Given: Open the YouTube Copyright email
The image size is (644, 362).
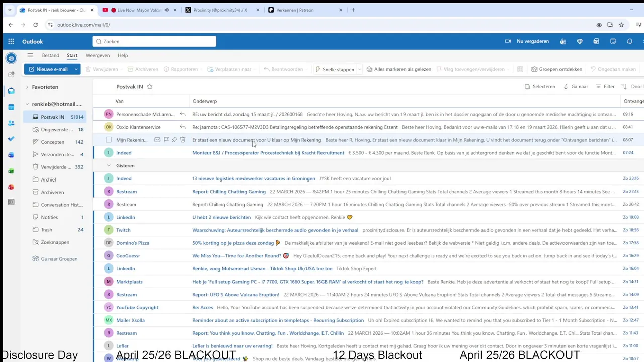Looking at the screenshot, I should pos(368,307).
